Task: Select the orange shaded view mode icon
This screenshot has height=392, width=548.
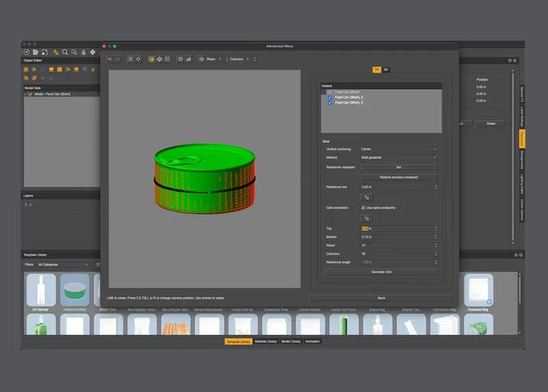Action: (x=151, y=59)
